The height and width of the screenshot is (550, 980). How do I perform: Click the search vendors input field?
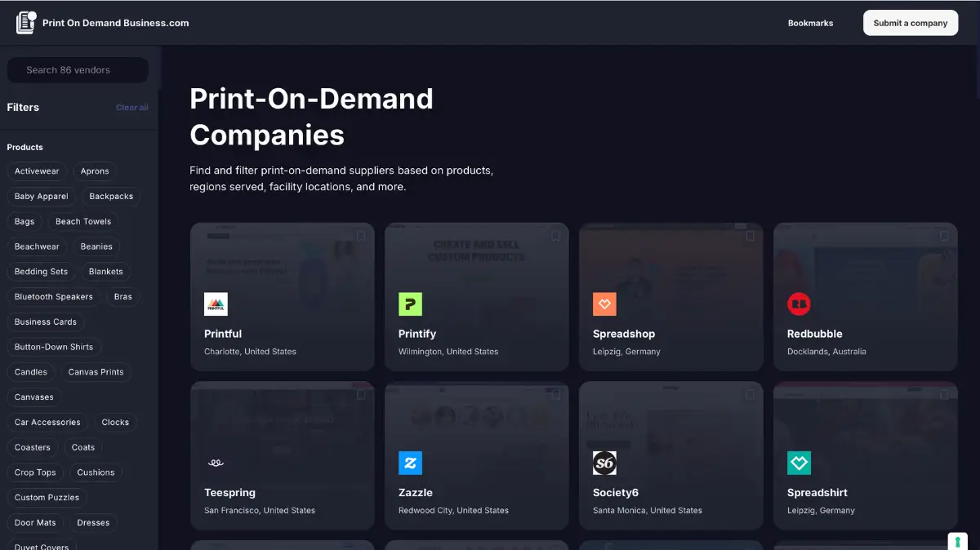pyautogui.click(x=77, y=70)
